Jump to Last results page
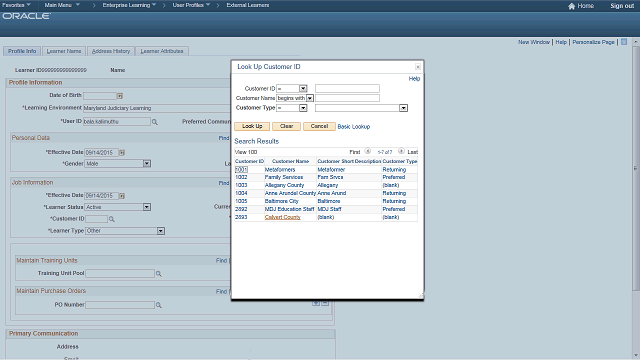 click(x=413, y=152)
